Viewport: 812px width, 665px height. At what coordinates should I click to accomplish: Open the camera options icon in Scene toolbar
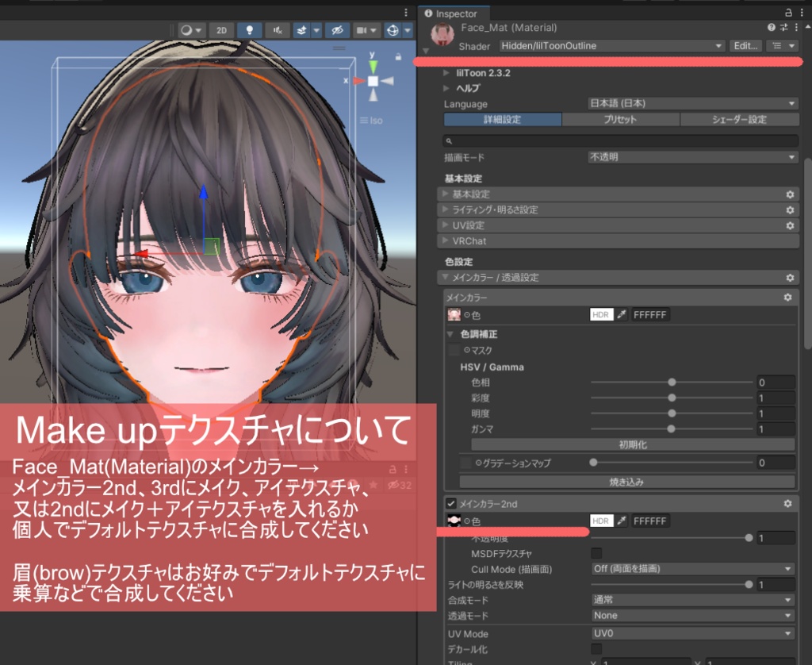[x=364, y=29]
